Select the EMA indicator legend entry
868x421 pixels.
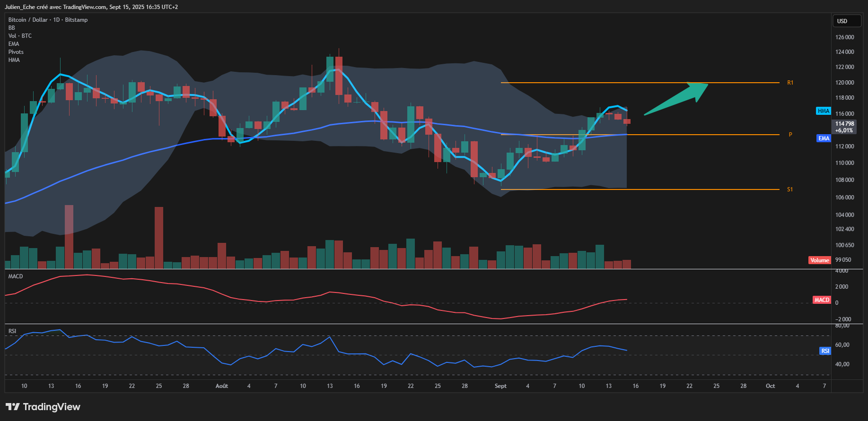pos(14,44)
